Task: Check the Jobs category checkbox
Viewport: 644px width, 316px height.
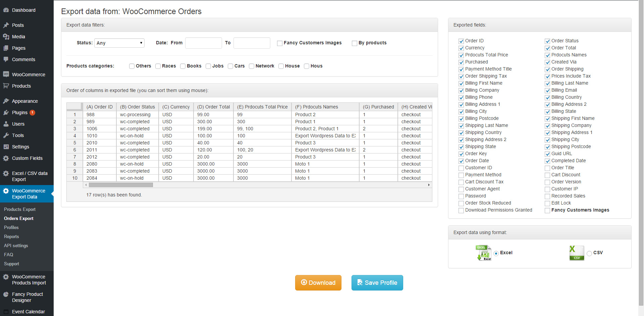Action: tap(208, 66)
